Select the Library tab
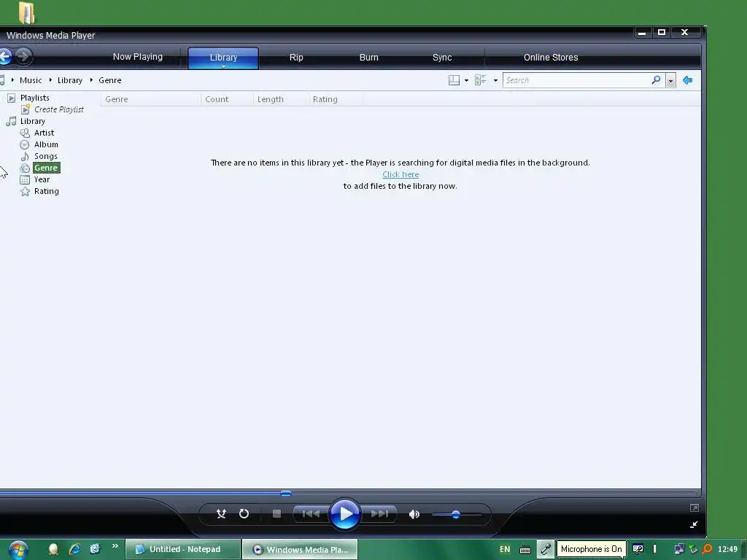Image resolution: width=747 pixels, height=560 pixels. point(223,58)
